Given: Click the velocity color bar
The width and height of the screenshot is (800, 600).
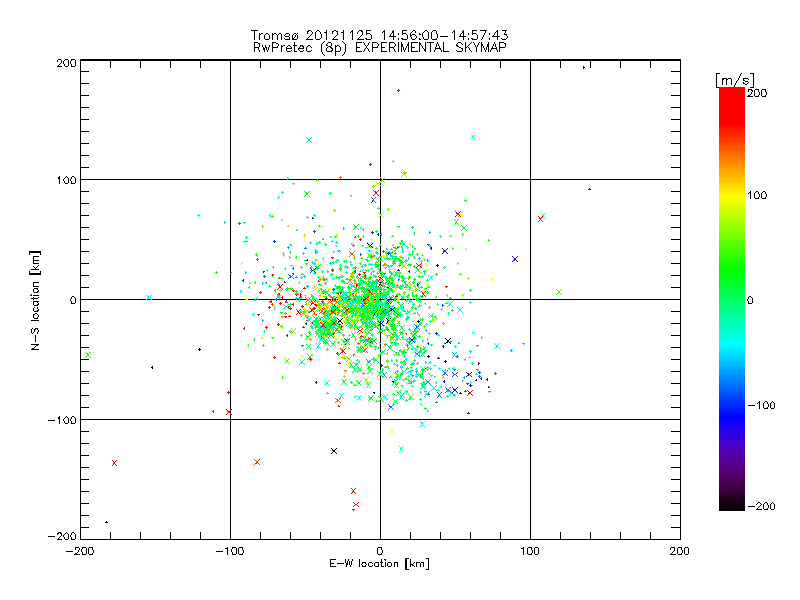Looking at the screenshot, I should (x=732, y=299).
